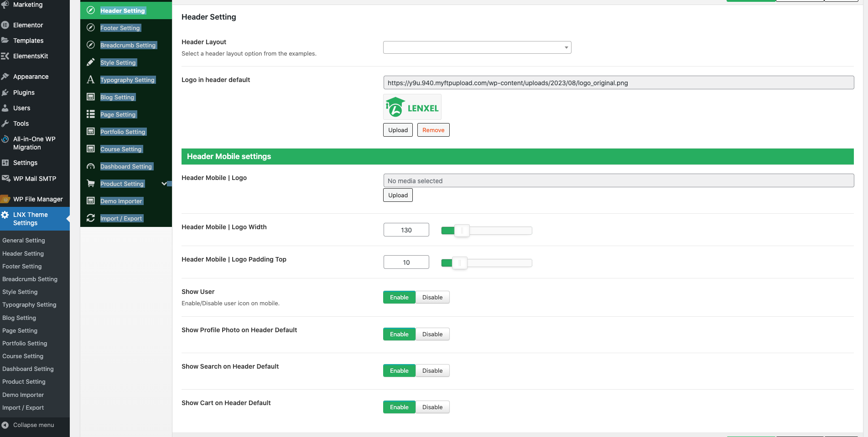This screenshot has width=868, height=437.
Task: Click the Logo Width value field
Action: click(406, 230)
